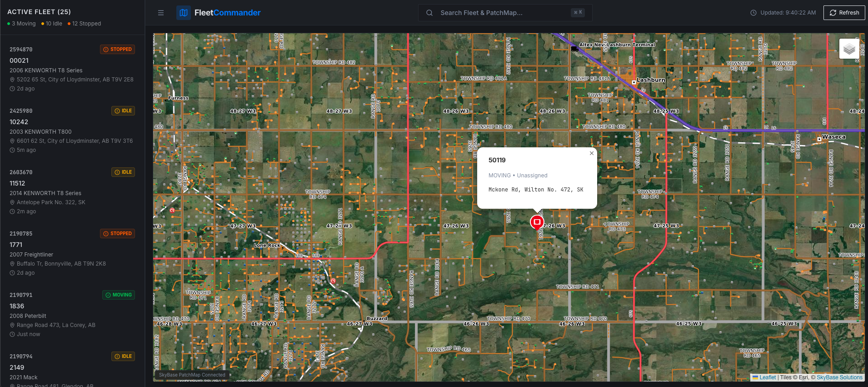Filter by 12 Stopped status

tap(86, 24)
